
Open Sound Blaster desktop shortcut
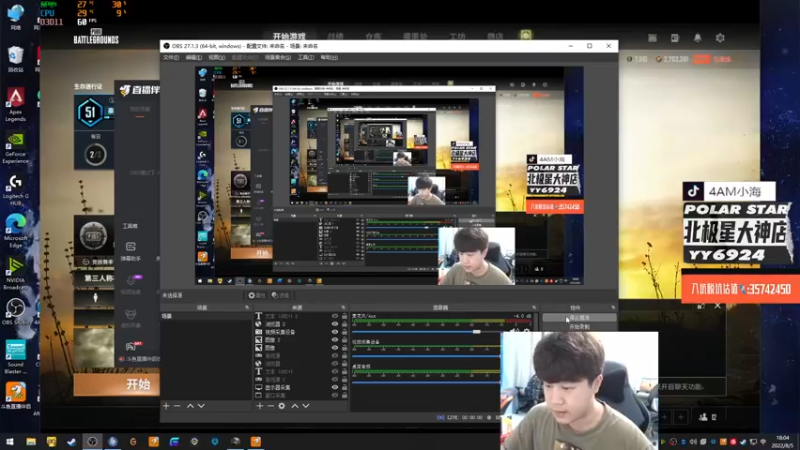15,357
